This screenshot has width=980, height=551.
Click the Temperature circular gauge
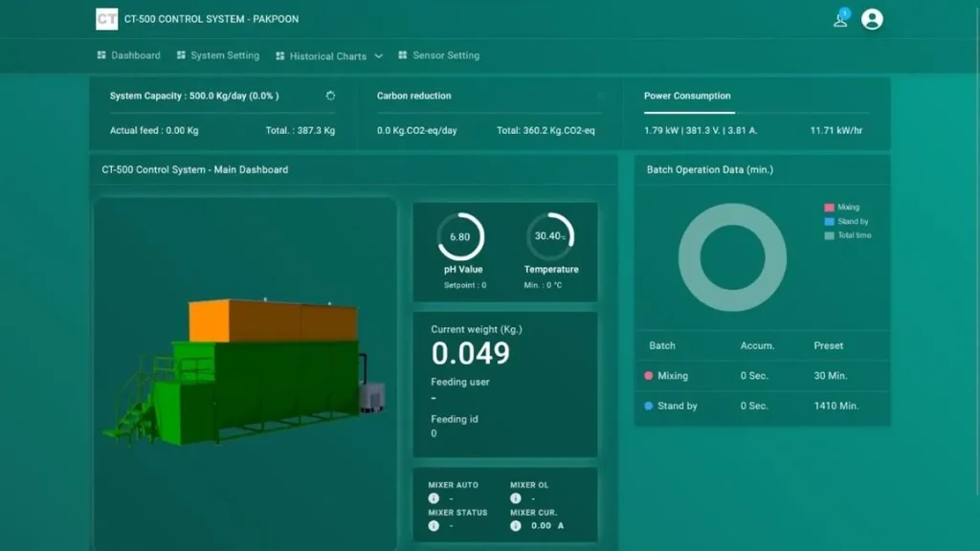550,237
